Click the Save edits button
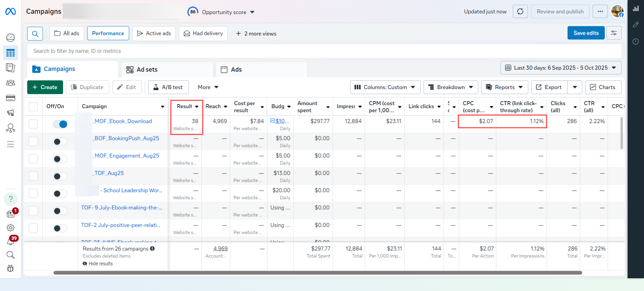Image resolution: width=644 pixels, height=291 pixels. [x=586, y=33]
